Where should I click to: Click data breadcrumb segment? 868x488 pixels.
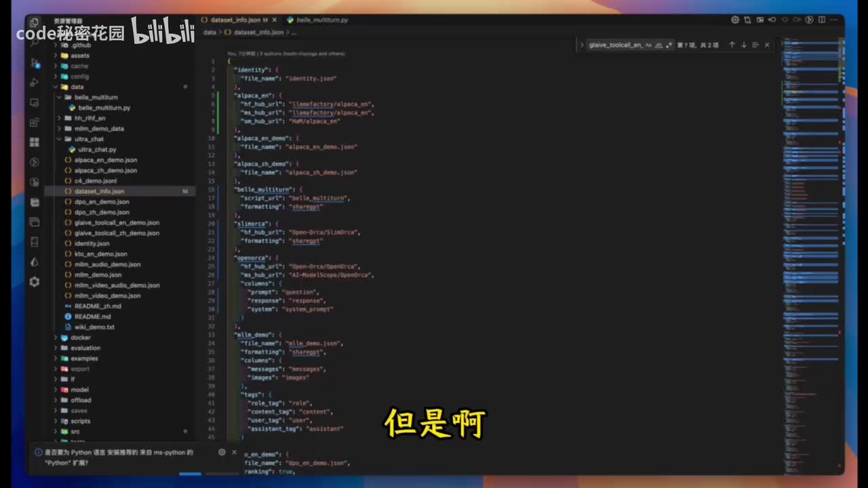coord(210,32)
